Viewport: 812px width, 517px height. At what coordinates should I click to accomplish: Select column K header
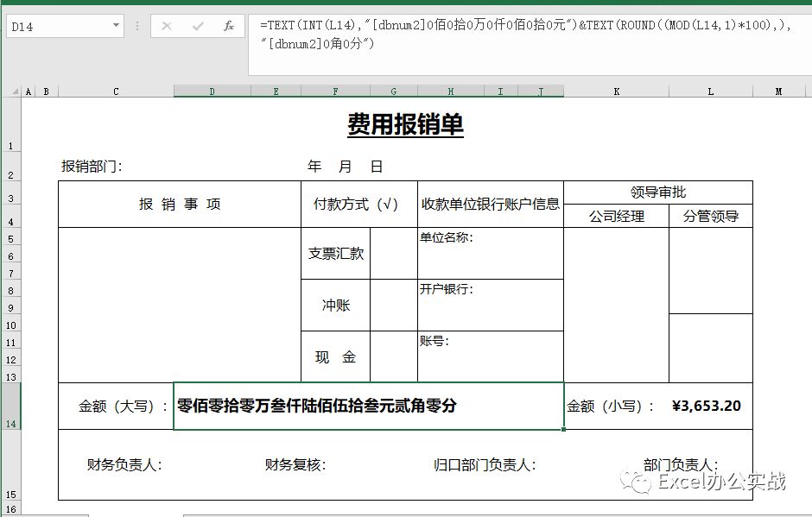(616, 91)
